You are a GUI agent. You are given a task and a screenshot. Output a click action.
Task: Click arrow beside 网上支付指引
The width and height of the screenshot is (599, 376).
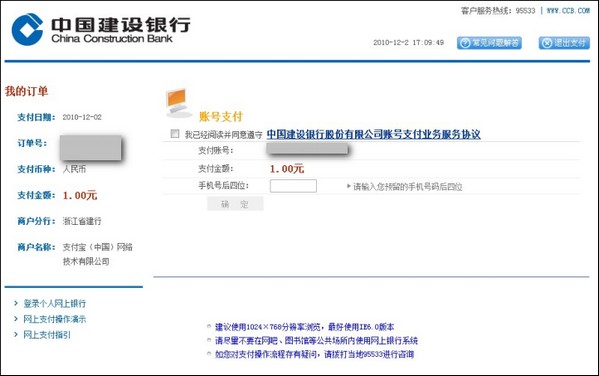point(16,335)
